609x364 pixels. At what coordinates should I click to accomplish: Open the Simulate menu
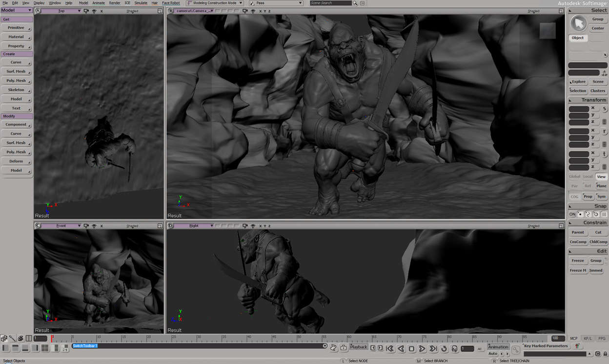coord(141,3)
